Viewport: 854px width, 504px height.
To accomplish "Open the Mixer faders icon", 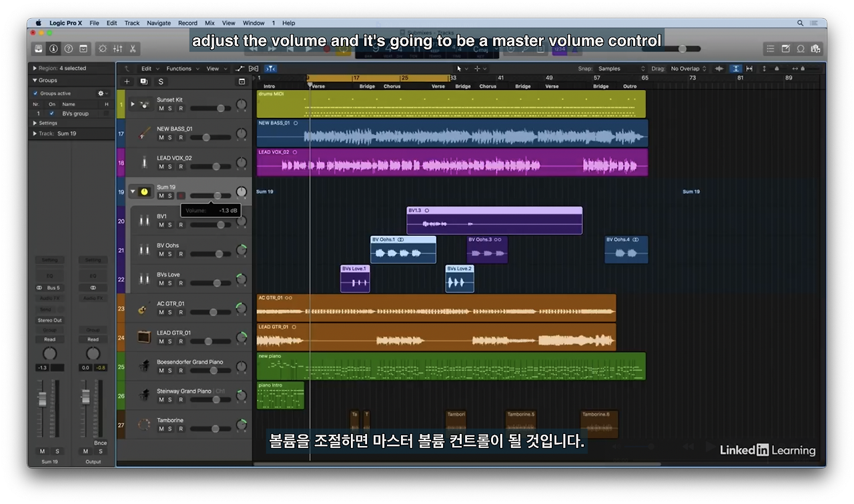I will (118, 49).
